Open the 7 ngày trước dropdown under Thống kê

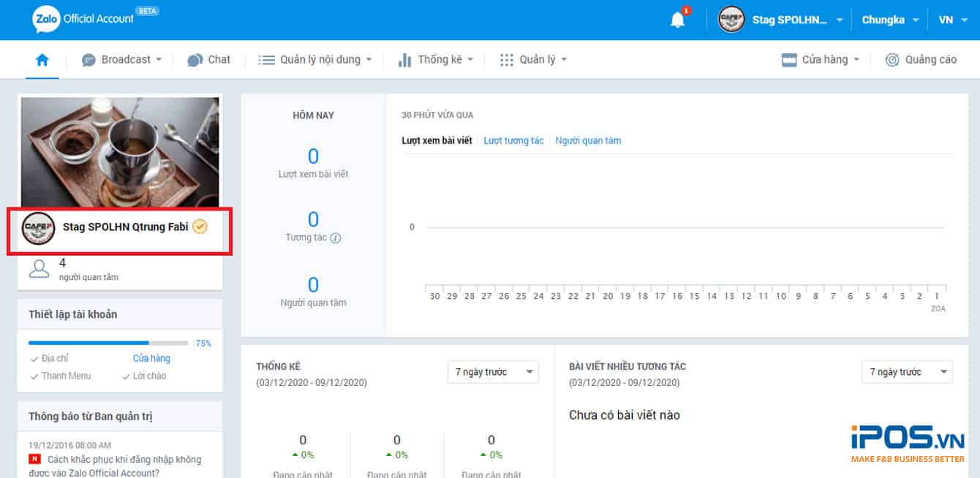pyautogui.click(x=493, y=372)
